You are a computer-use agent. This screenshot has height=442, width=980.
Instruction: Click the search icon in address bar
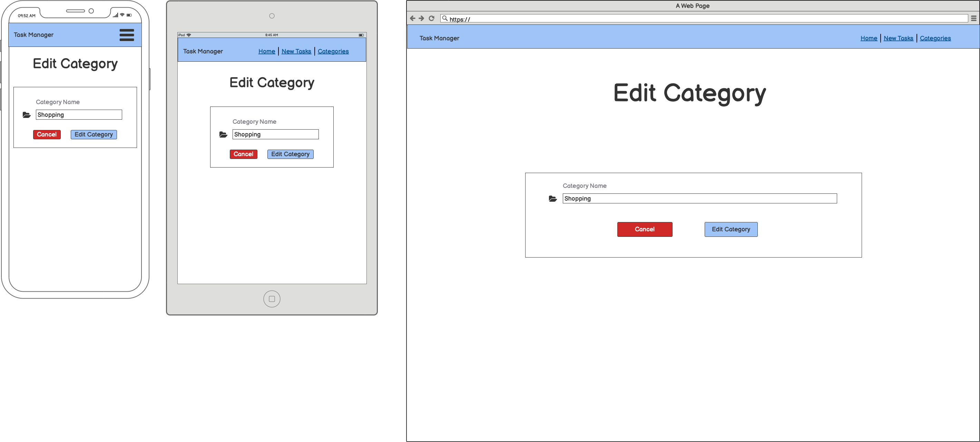coord(445,18)
